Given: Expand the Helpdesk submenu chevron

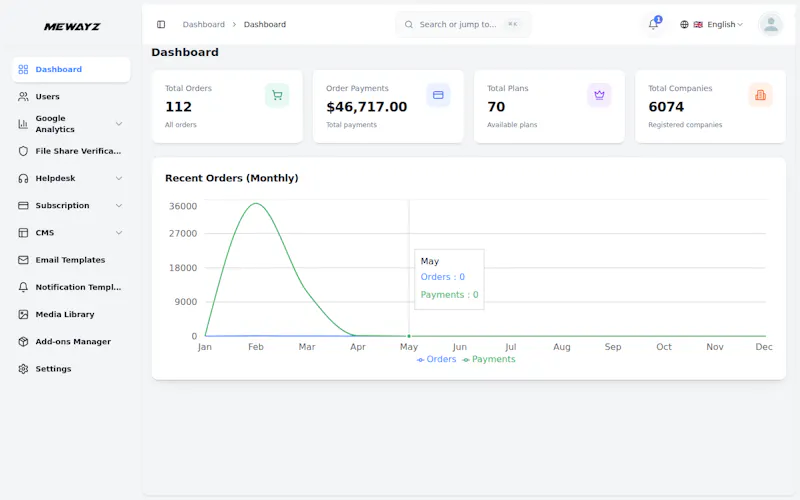Looking at the screenshot, I should 119,178.
